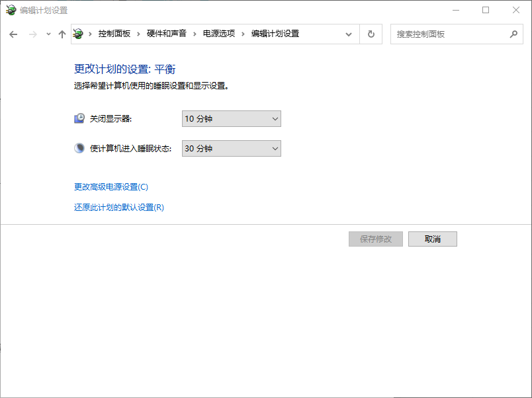The width and height of the screenshot is (532, 398).
Task: Click the up-one-level arrow
Action: tap(62, 34)
